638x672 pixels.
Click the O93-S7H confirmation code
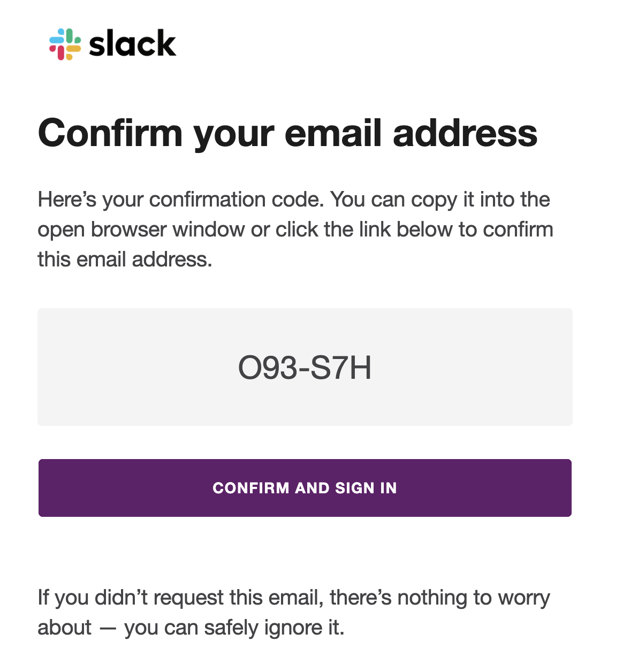pos(305,368)
